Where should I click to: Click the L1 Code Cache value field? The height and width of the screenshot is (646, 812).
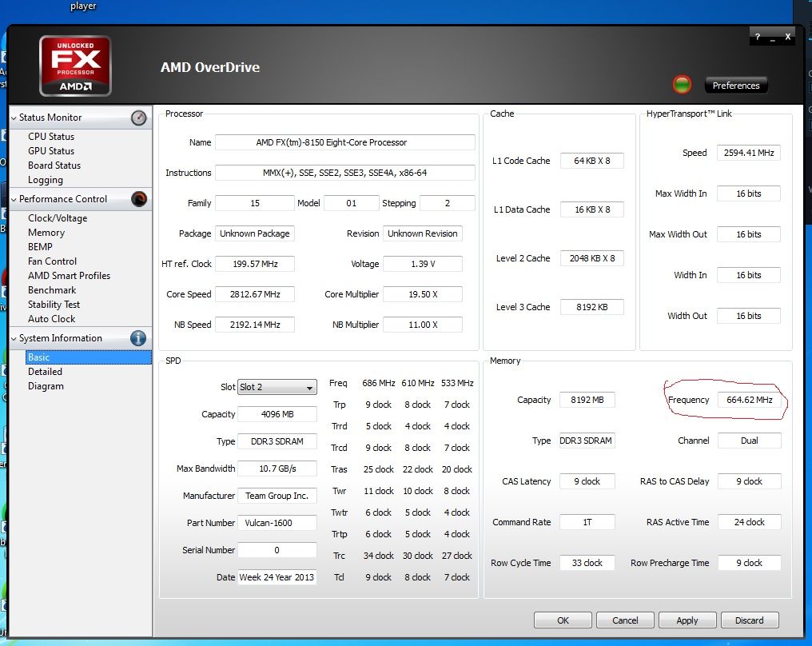[592, 161]
